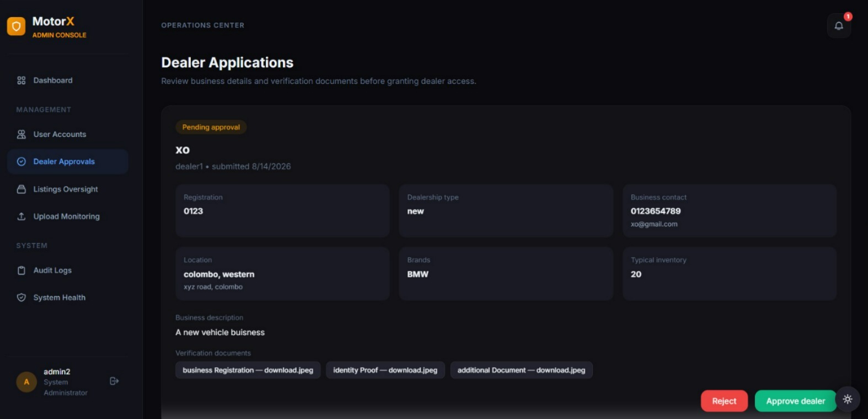
Task: Click the Pending approval status badge
Action: (211, 127)
